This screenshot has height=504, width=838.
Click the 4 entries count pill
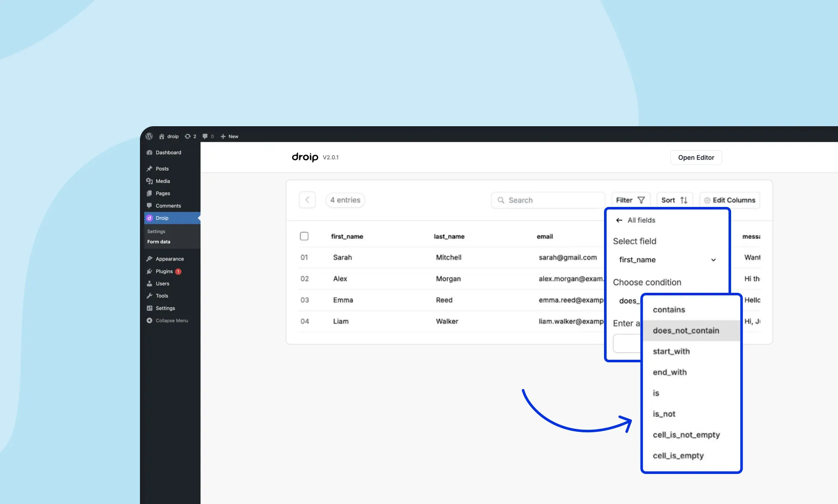(x=345, y=200)
